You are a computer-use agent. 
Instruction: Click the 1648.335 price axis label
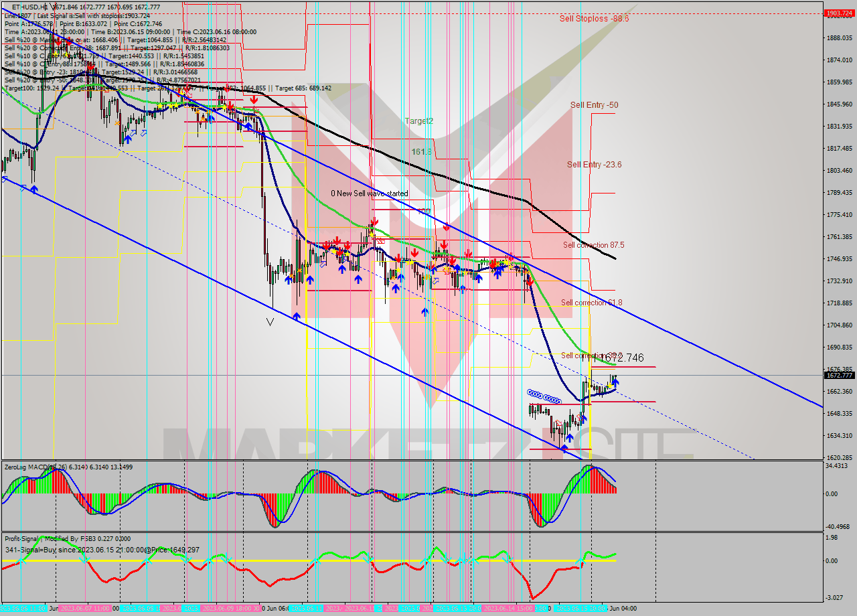pos(839,414)
